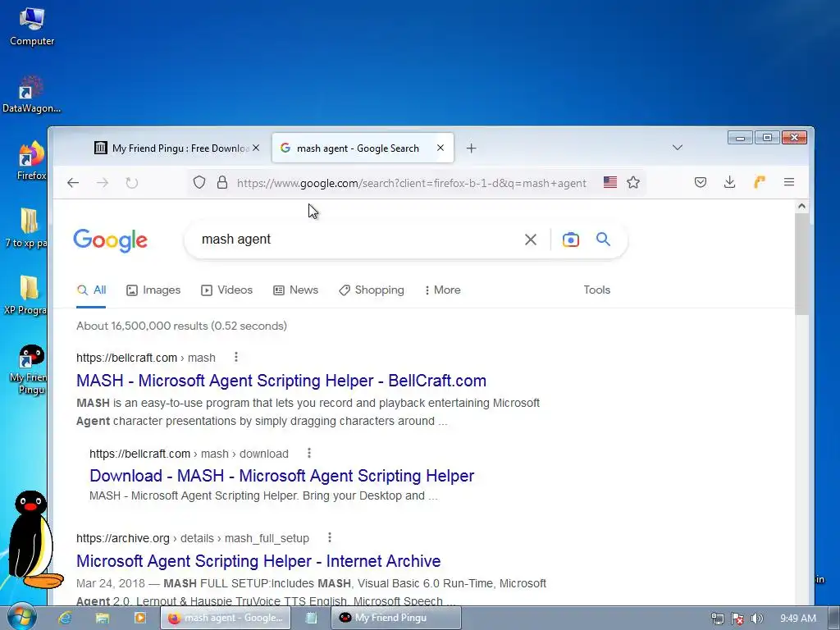840x630 pixels.
Task: Click the magnifier search button
Action: coord(603,239)
